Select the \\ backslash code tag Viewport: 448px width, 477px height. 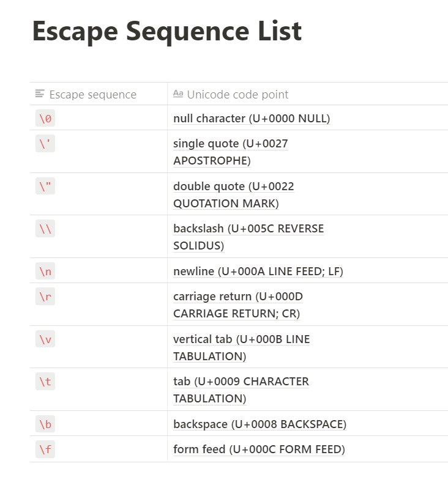[x=45, y=229]
